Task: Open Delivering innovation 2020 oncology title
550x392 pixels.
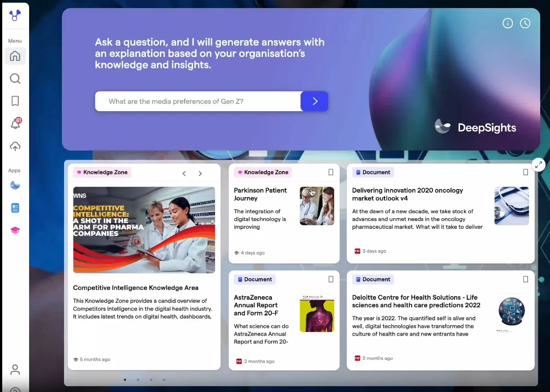Action: coord(408,194)
